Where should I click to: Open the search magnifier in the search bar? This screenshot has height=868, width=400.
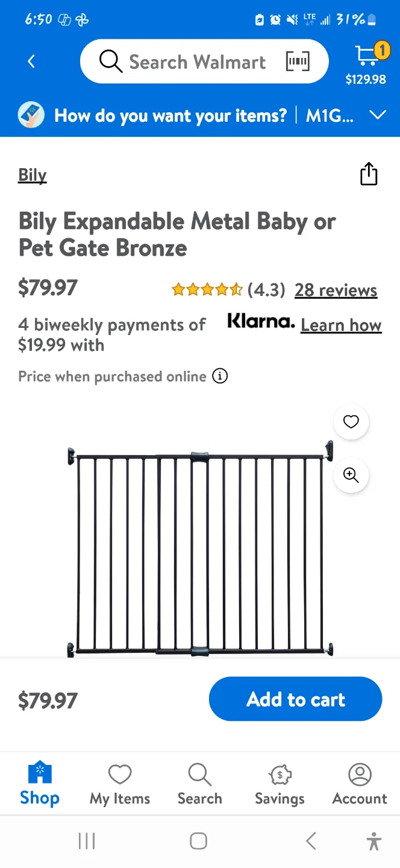[x=110, y=61]
